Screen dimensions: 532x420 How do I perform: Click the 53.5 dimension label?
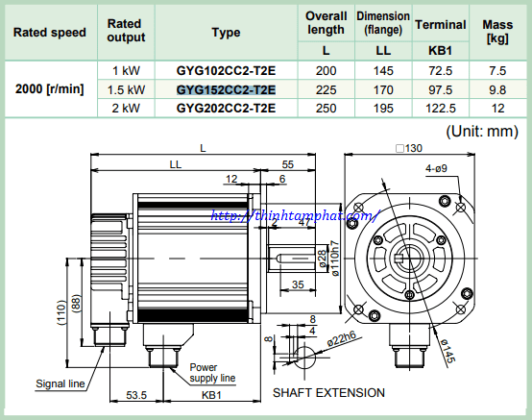pyautogui.click(x=136, y=395)
